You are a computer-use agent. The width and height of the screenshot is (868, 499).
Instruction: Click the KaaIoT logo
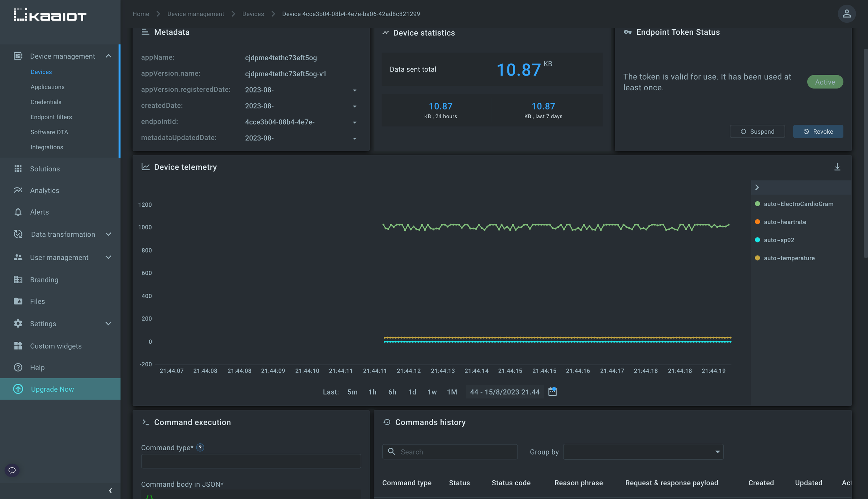(x=50, y=14)
